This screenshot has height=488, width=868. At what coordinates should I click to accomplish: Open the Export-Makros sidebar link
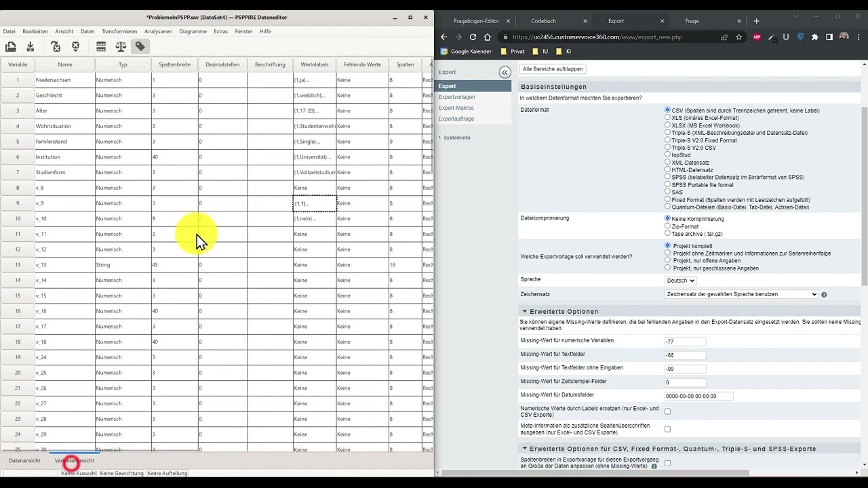(x=456, y=108)
